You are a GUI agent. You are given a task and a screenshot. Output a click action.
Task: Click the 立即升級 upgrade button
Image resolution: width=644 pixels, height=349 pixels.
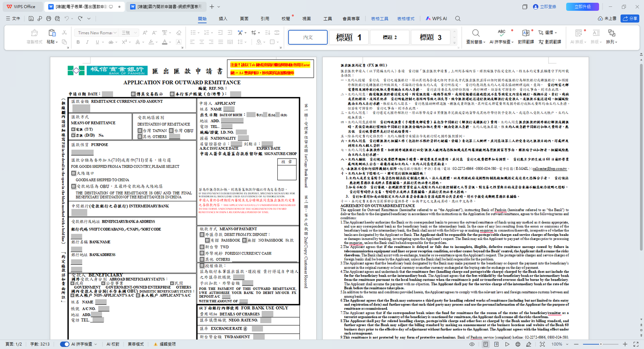point(582,6)
